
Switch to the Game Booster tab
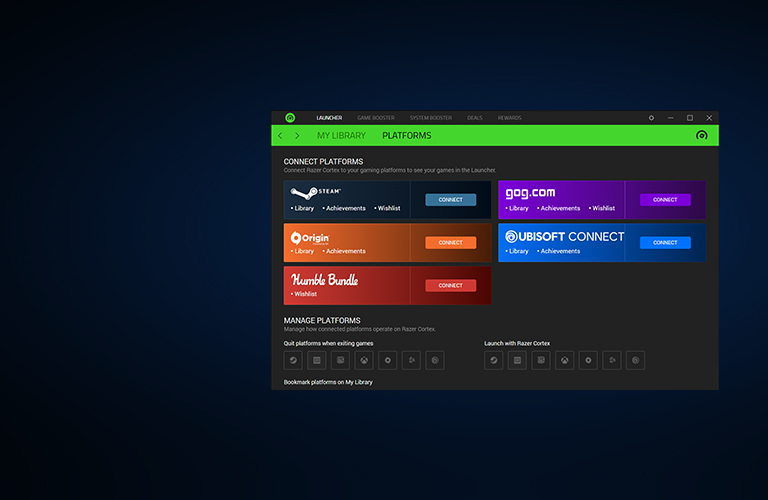pyautogui.click(x=377, y=118)
